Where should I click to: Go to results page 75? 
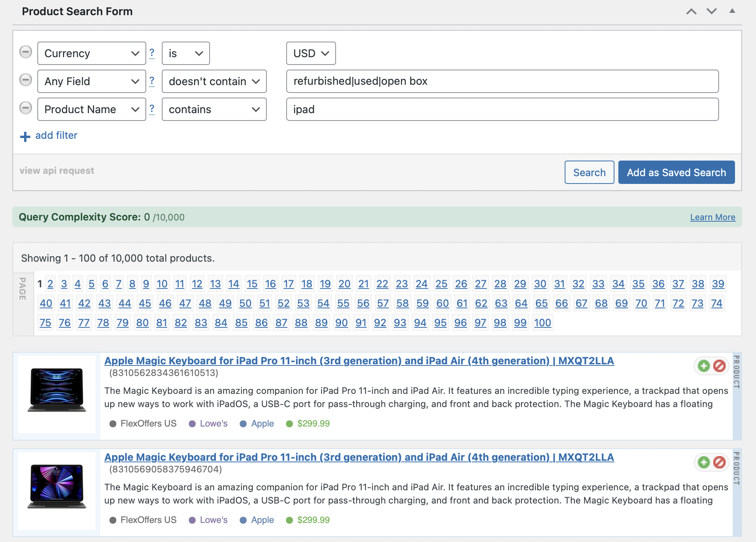tap(45, 323)
